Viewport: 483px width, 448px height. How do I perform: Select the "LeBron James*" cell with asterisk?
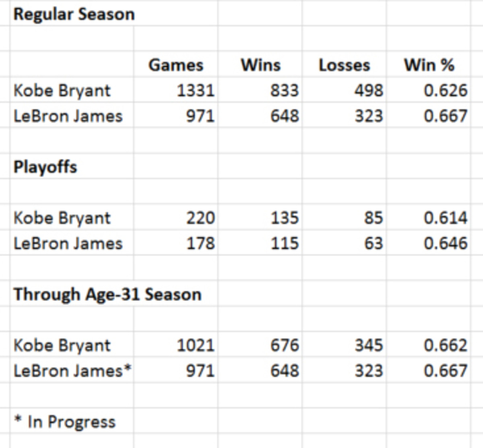pyautogui.click(x=72, y=371)
